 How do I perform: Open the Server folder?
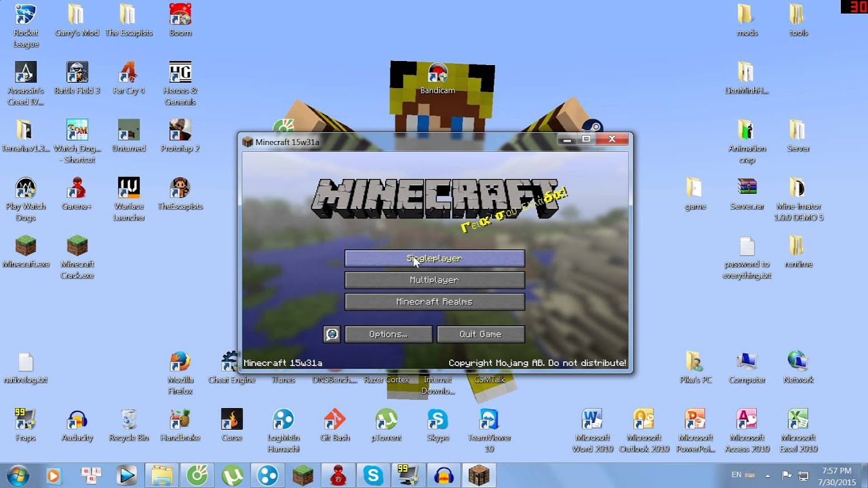798,136
